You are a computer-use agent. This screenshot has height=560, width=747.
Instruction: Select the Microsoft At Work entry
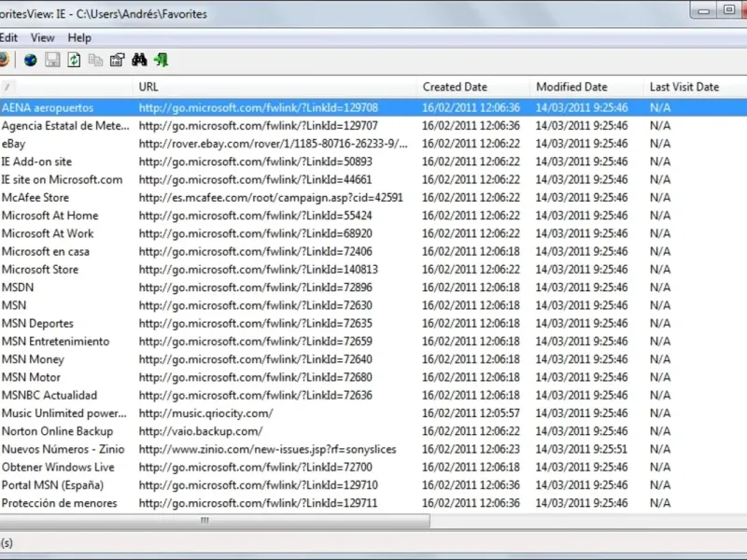pyautogui.click(x=48, y=234)
